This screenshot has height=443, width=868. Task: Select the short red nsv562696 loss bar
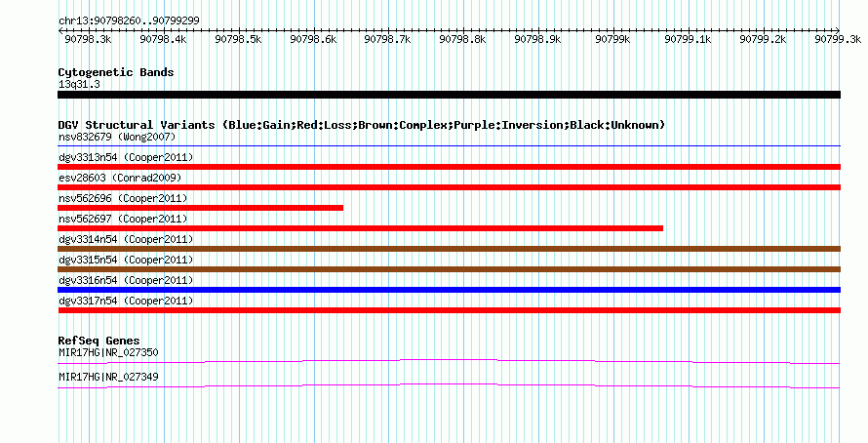200,208
